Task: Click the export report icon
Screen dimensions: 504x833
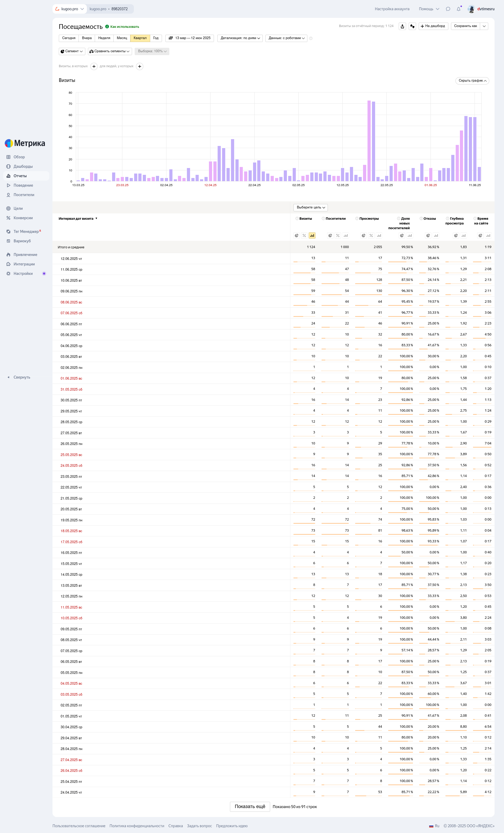Action: [x=402, y=26]
